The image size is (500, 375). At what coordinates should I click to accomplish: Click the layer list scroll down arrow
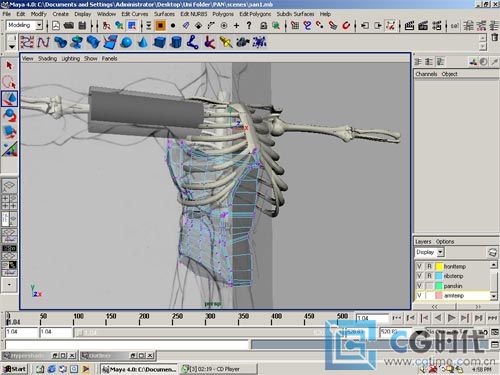point(494,295)
